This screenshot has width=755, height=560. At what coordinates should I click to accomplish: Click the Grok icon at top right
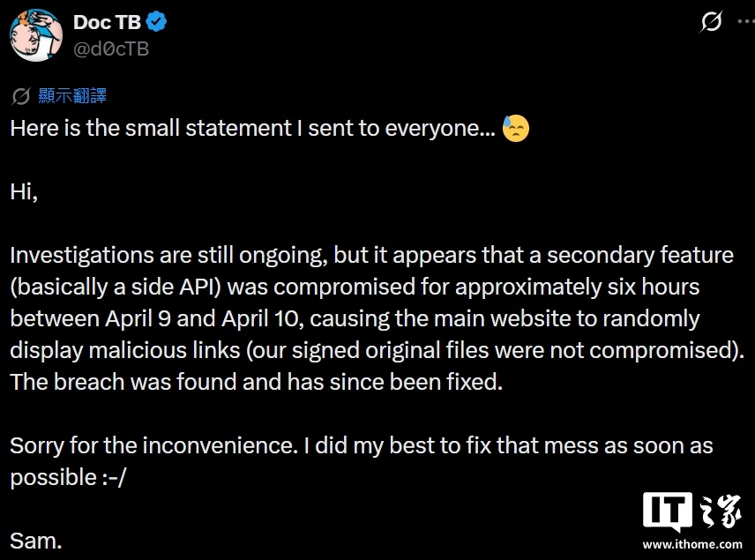tap(711, 23)
